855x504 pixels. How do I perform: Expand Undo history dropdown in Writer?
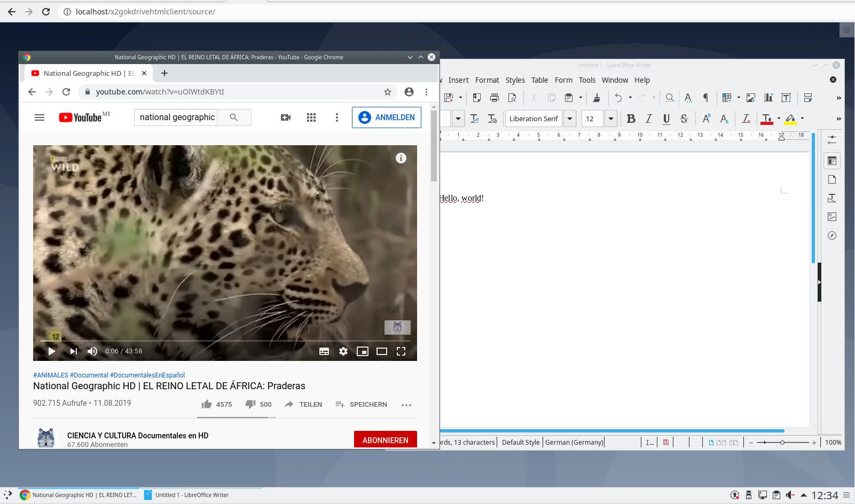(x=630, y=98)
